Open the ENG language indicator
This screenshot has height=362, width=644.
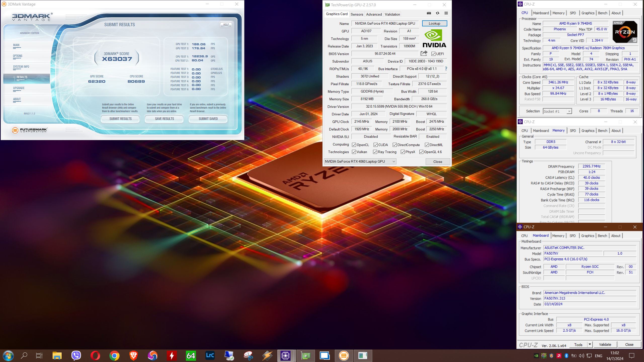[598, 356]
